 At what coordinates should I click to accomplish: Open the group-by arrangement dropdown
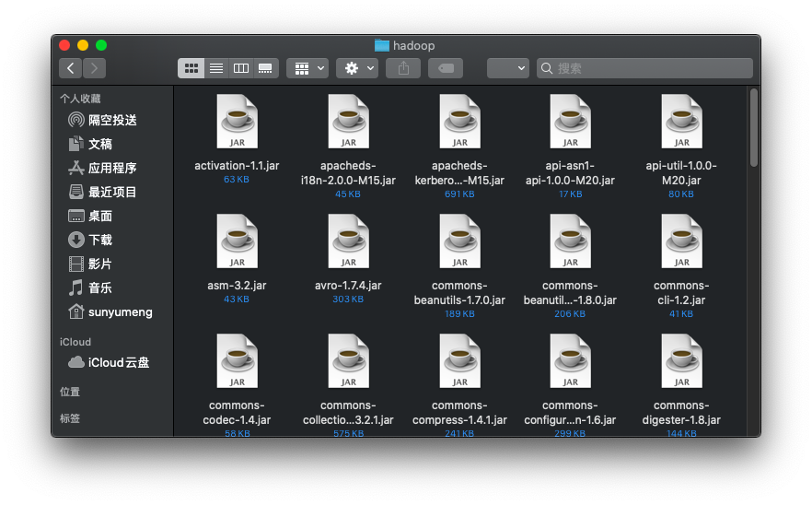[x=307, y=68]
